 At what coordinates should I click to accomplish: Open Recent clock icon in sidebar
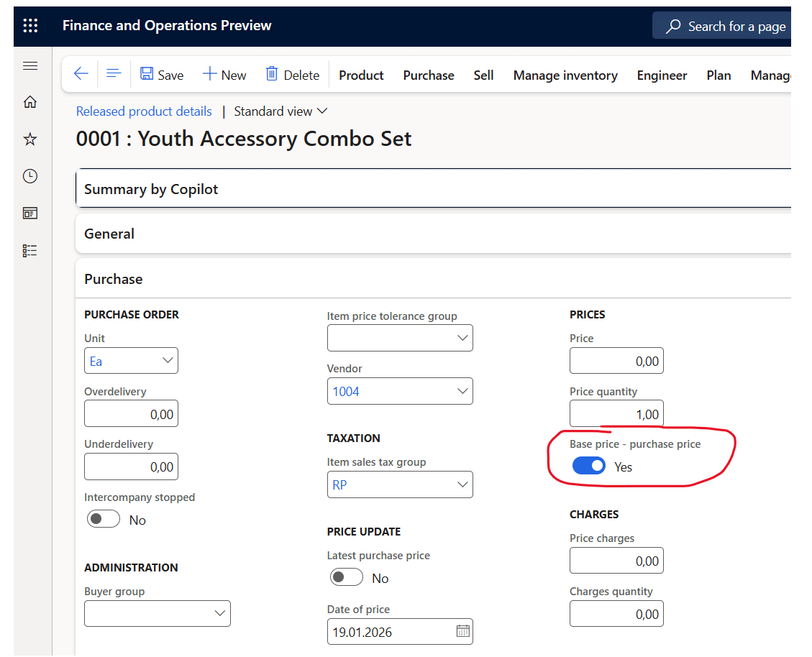pos(30,176)
